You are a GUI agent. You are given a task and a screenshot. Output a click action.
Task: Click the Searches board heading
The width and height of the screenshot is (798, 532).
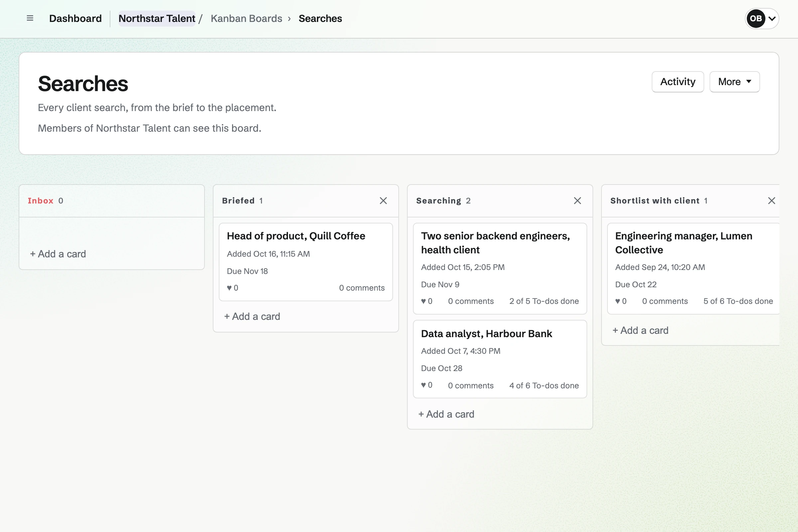(83, 83)
